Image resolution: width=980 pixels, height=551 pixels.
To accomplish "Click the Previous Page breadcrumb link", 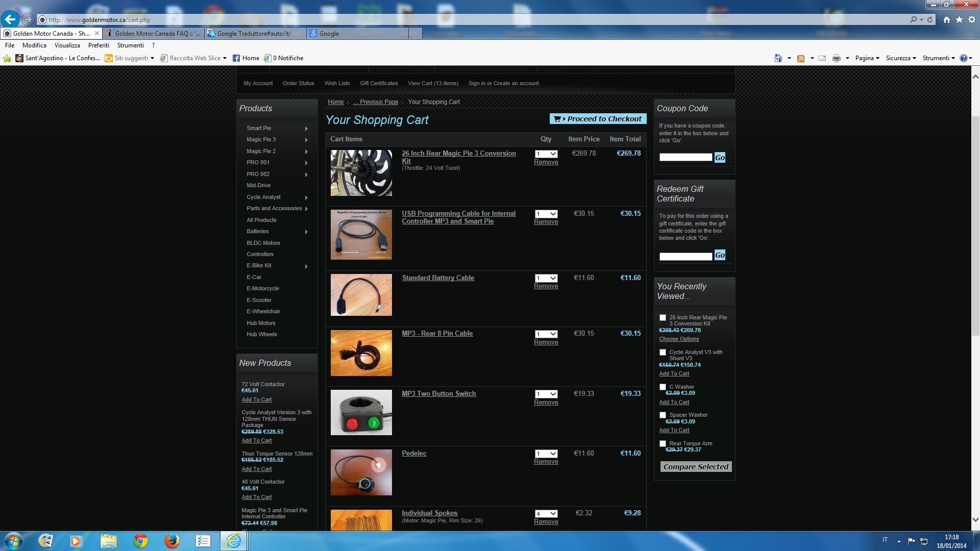I will 376,102.
